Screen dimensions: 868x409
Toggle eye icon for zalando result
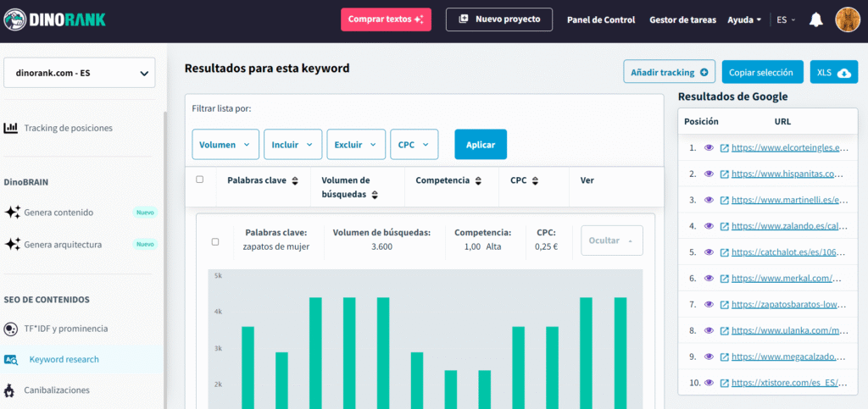pyautogui.click(x=708, y=226)
